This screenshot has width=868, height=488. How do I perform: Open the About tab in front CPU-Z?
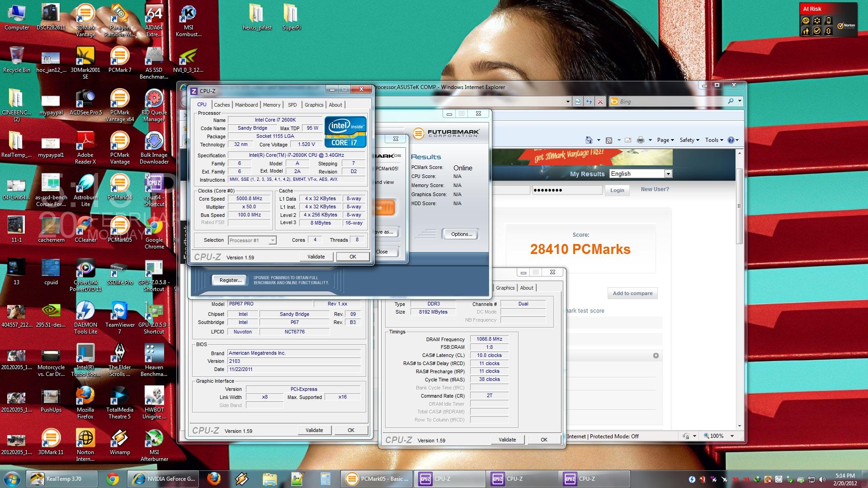335,105
